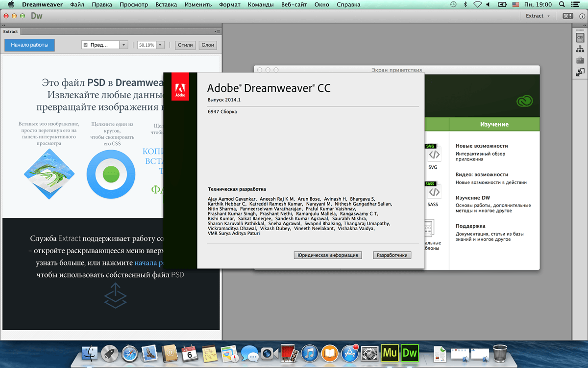The height and width of the screenshot is (368, 588).
Task: Click the Разработчики button
Action: pos(392,255)
